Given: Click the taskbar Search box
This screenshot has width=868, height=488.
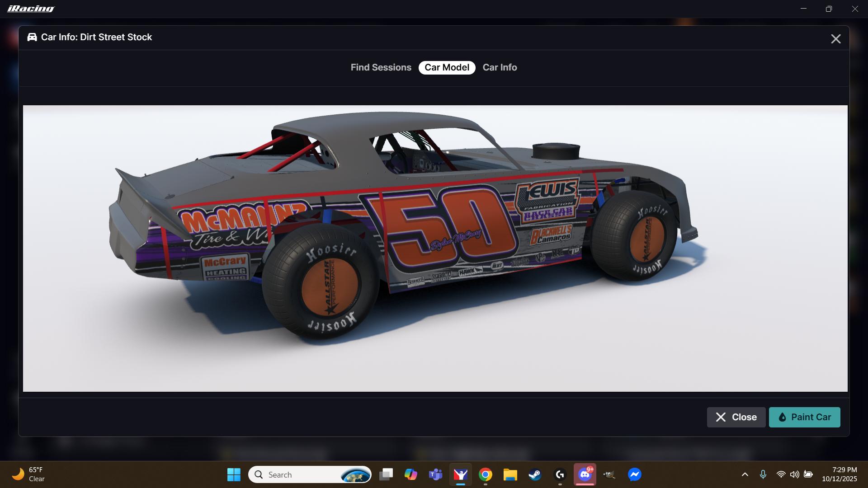Looking at the screenshot, I should click(x=310, y=474).
